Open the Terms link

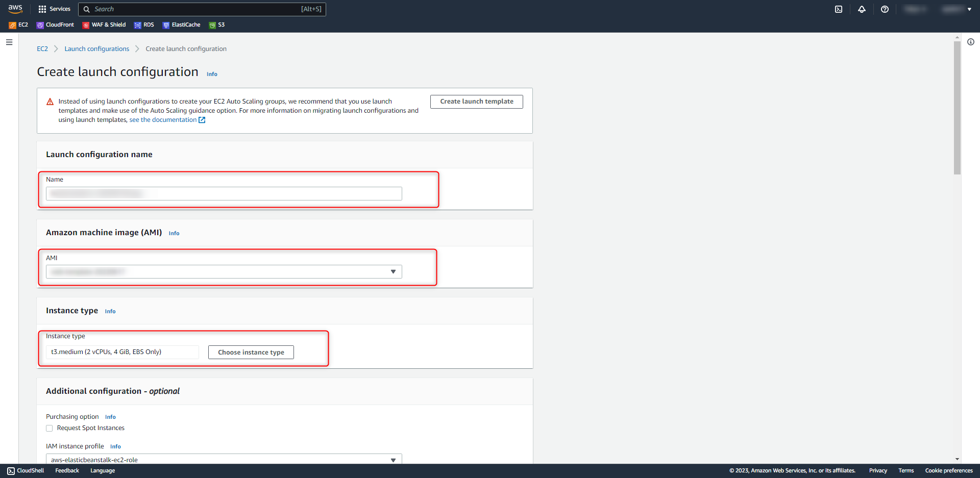click(906, 471)
